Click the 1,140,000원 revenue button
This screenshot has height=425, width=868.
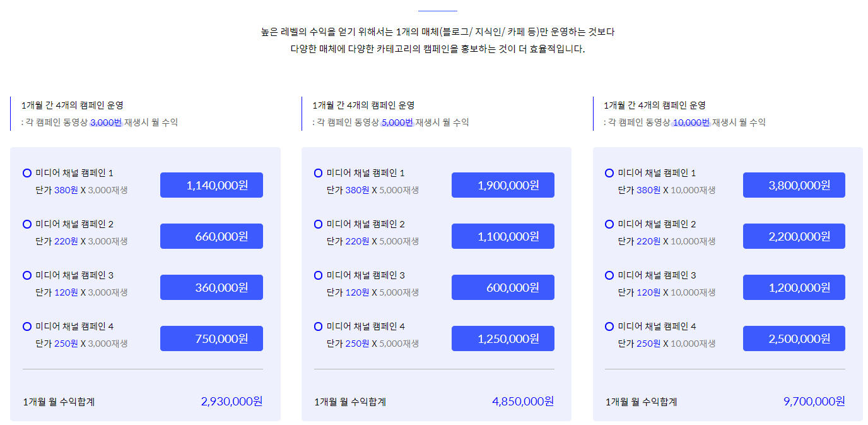coord(211,185)
